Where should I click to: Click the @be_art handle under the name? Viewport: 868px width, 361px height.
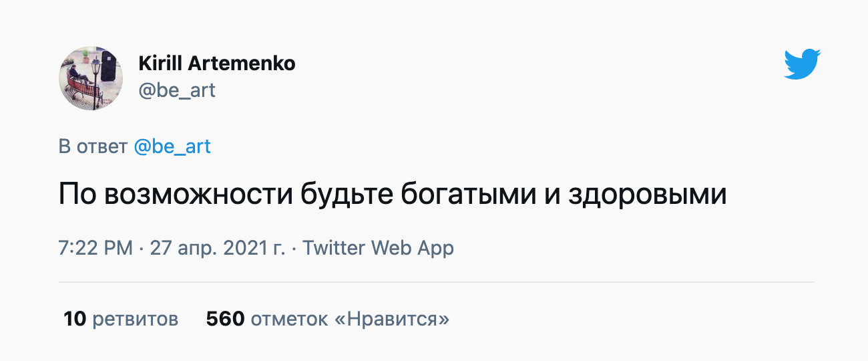pos(176,90)
